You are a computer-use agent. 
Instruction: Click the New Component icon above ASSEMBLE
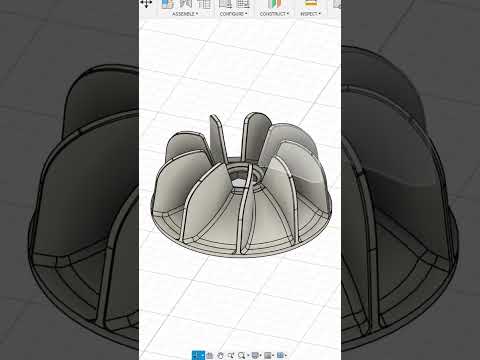[x=168, y=4]
